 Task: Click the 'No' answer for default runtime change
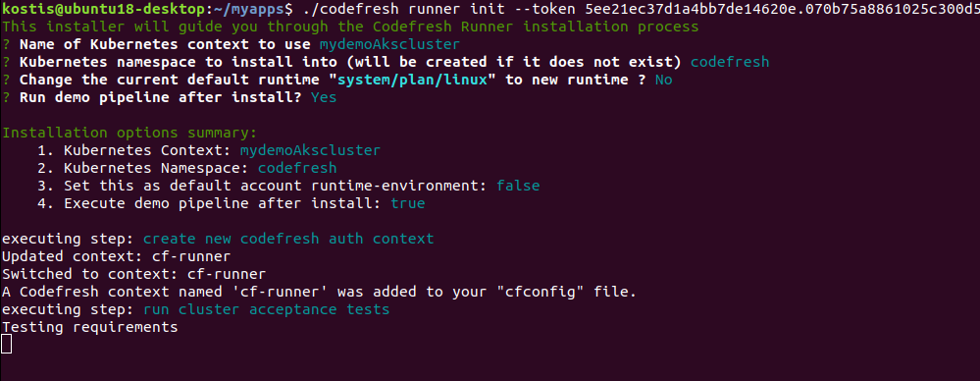tap(664, 81)
